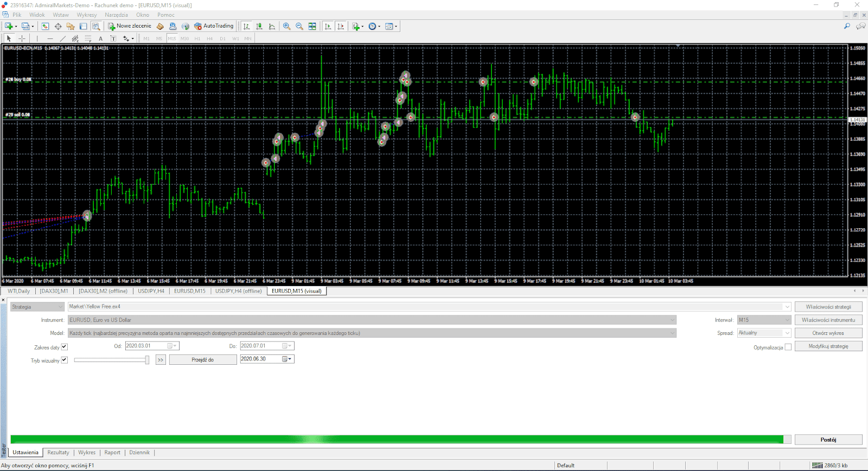The width and height of the screenshot is (868, 471).
Task: Enable AutoTrading button
Action: pos(214,26)
